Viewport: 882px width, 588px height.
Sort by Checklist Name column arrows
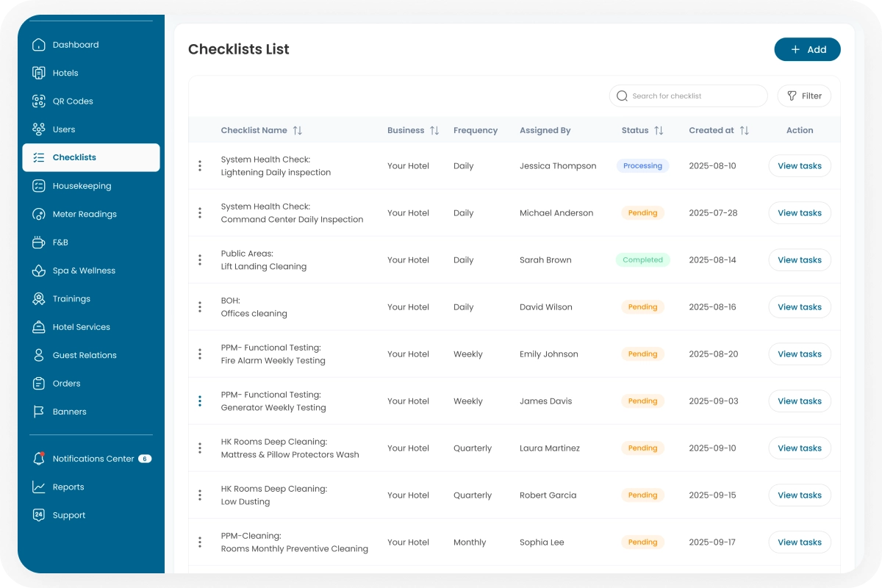coord(297,130)
